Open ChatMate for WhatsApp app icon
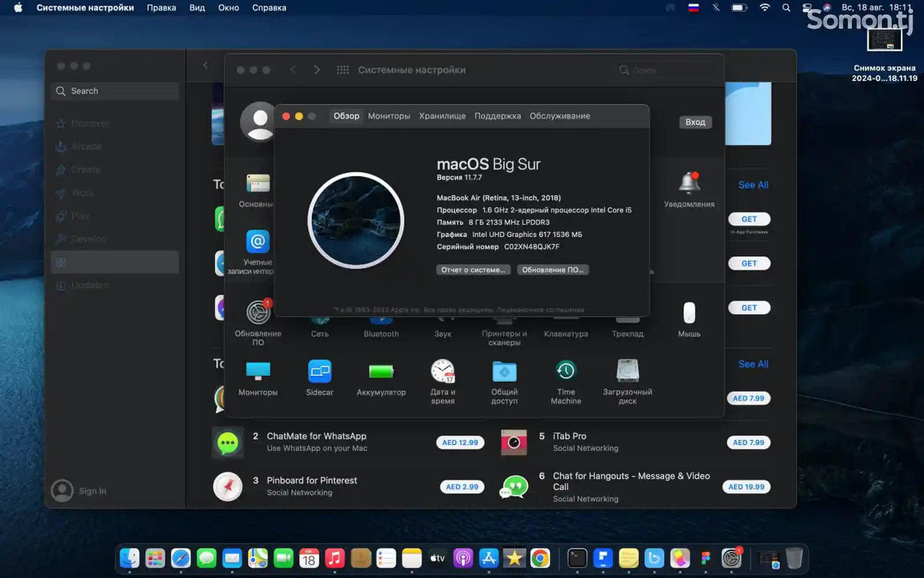This screenshot has width=924, height=578. (228, 443)
